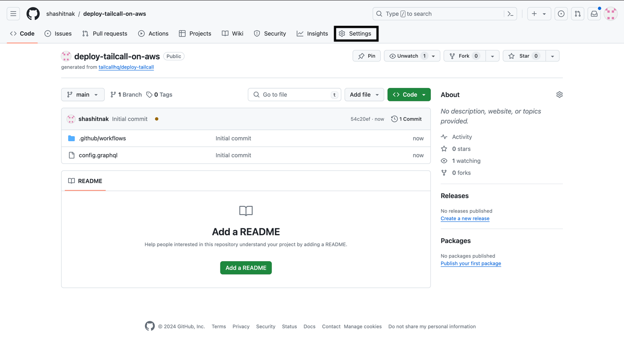Viewport: 624px width, 364px height.
Task: Focus the Go to file field
Action: coord(295,95)
